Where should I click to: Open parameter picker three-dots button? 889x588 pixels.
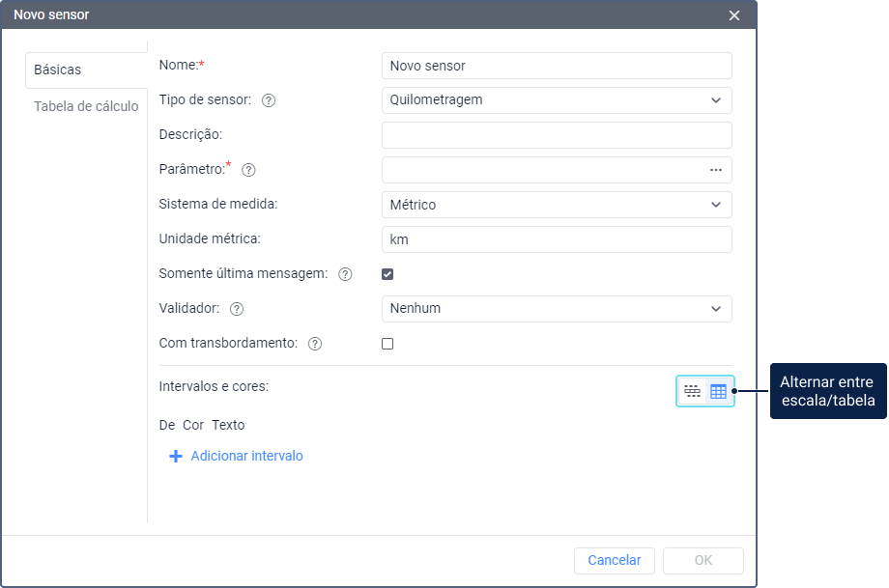click(x=716, y=170)
